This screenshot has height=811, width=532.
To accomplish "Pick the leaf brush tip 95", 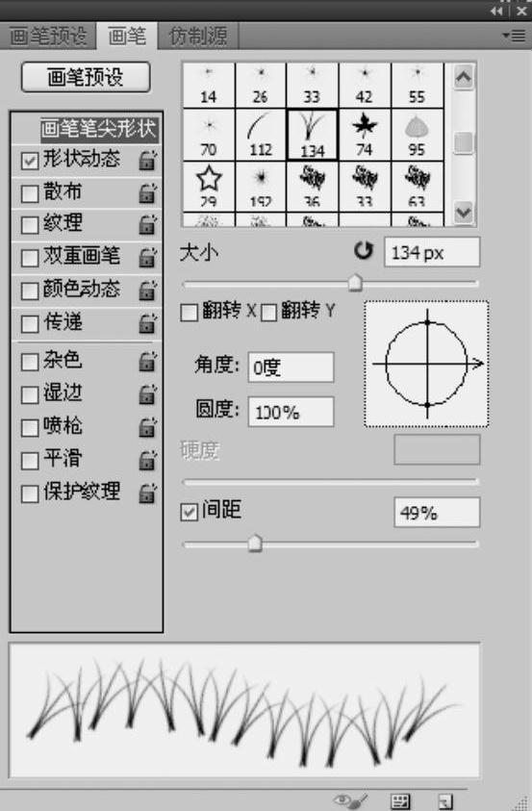I will (418, 135).
